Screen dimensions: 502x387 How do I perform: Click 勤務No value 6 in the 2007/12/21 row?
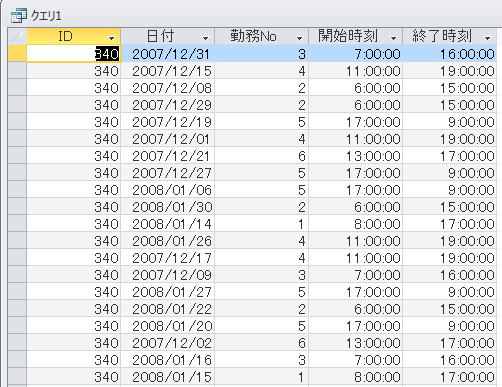(x=262, y=156)
